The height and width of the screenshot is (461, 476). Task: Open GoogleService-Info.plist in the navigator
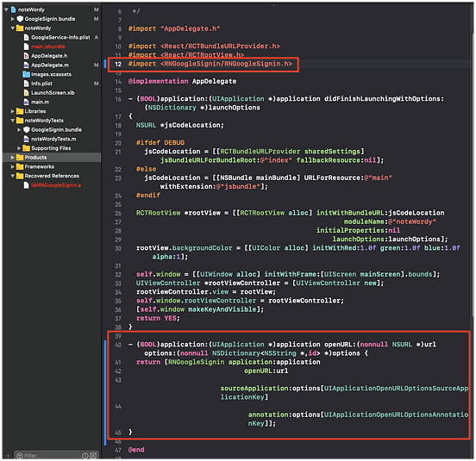click(60, 37)
